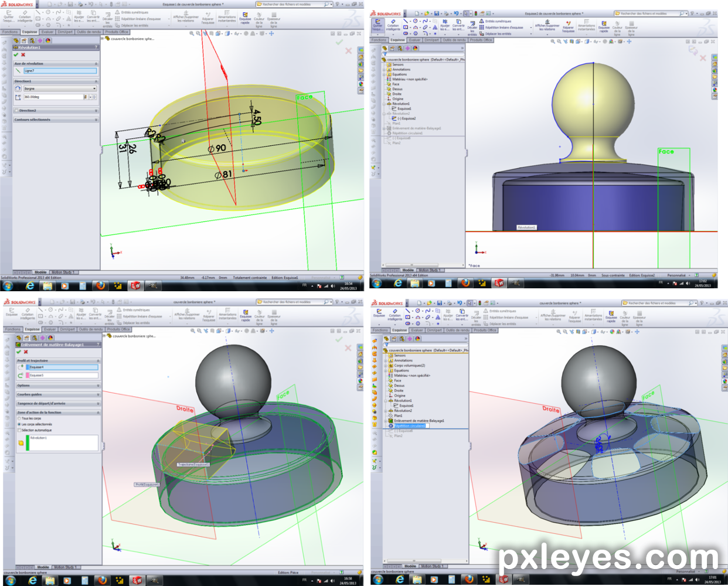Collapse the Axe de révolution section
This screenshot has width=728, height=586.
point(96,63)
